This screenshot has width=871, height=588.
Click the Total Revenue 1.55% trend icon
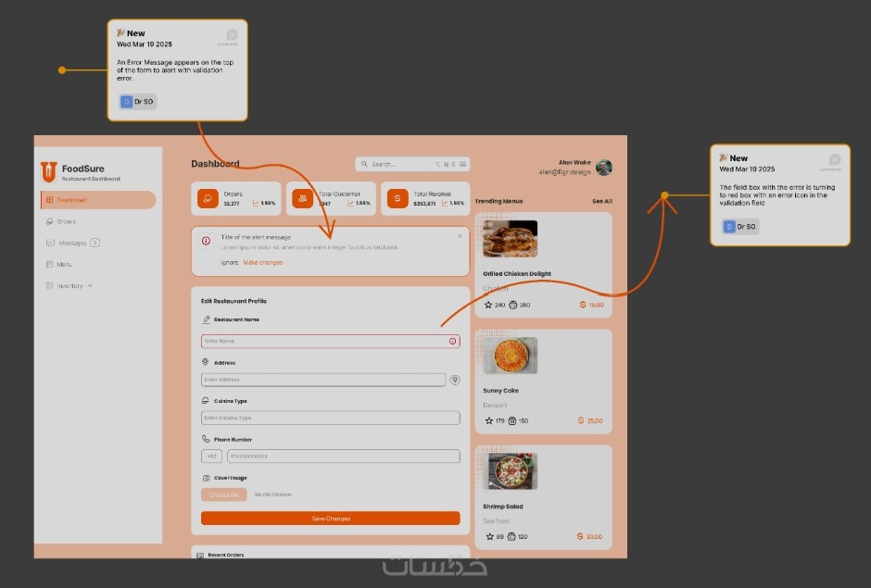tap(445, 203)
